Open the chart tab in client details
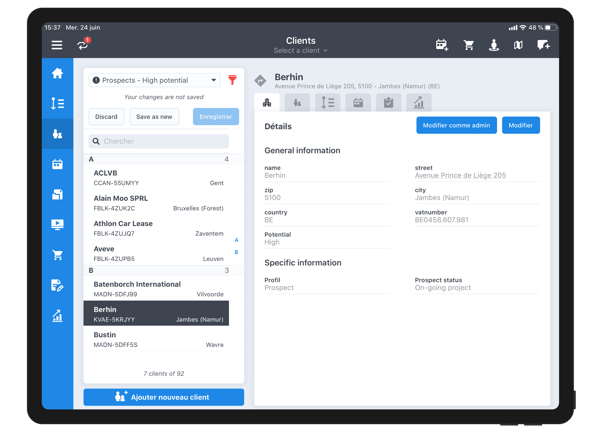This screenshot has height=432, width=600. tap(419, 102)
